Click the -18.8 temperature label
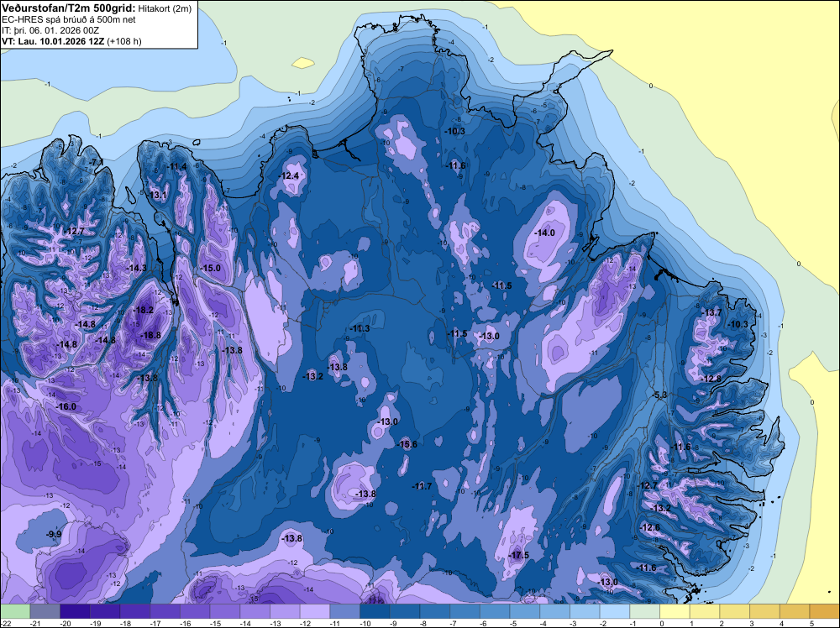The width and height of the screenshot is (840, 628). tap(150, 335)
